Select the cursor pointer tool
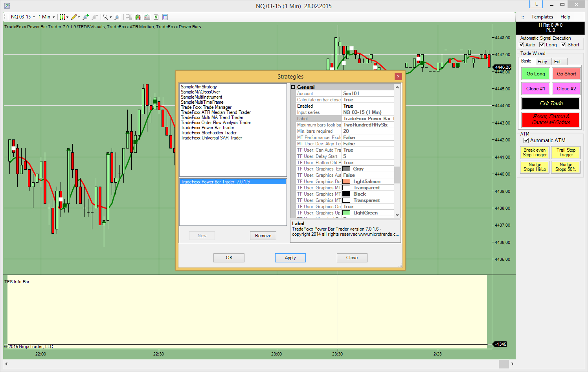 105,17
